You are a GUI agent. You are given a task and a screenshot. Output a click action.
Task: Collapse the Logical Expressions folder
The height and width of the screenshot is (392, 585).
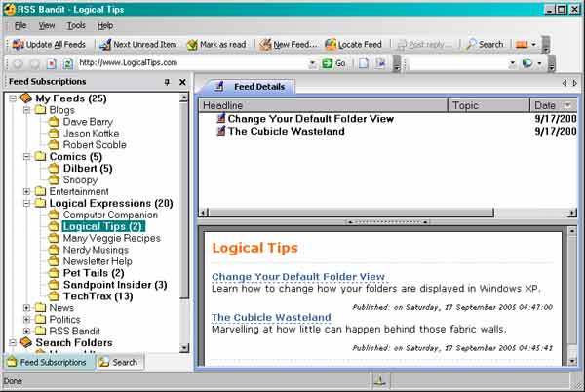tap(26, 203)
